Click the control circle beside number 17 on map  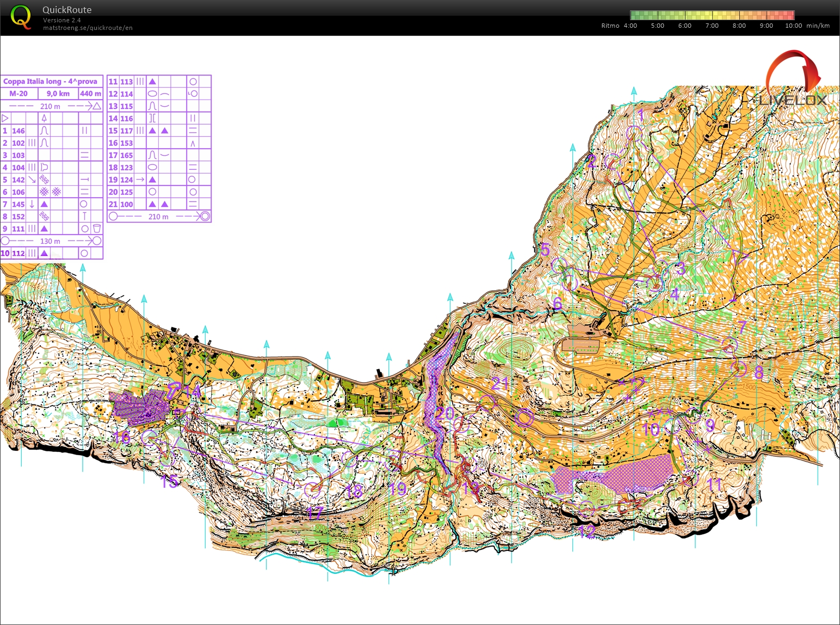pos(312,489)
